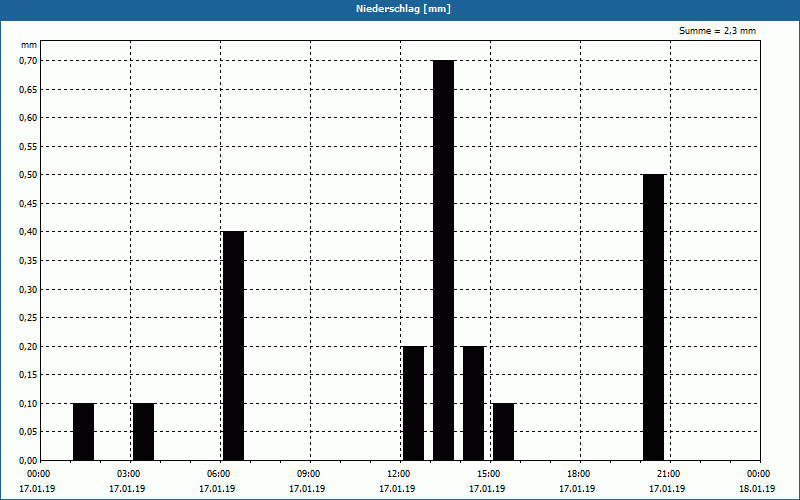Click the 0,45 y-axis label
This screenshot has height=500, width=800.
28,204
